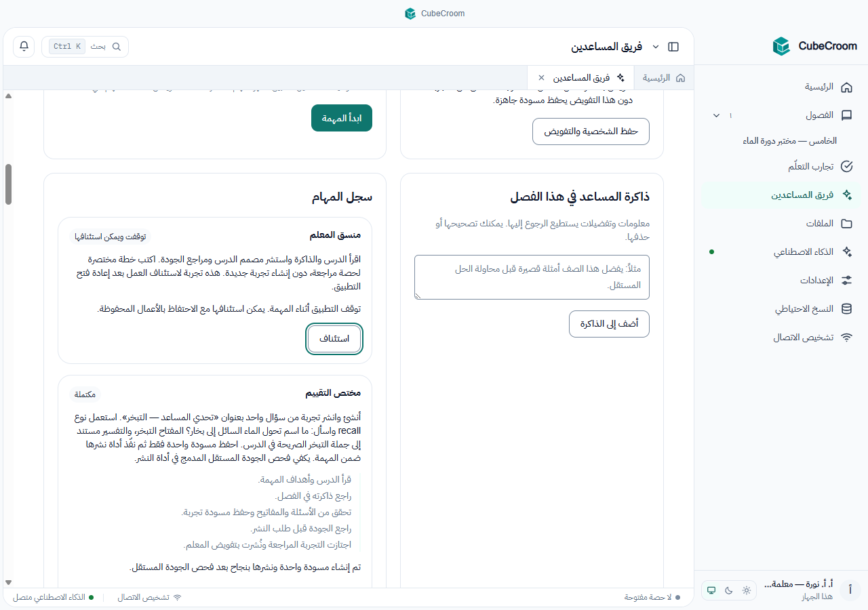Screen dimensions: 868x610
Task: Select system theme monitor icon
Action: click(711, 590)
